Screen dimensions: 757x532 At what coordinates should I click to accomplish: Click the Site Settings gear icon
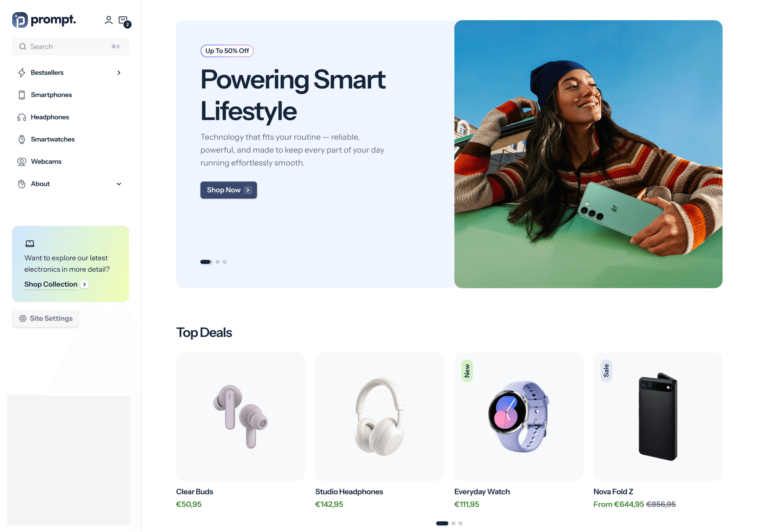pos(23,318)
